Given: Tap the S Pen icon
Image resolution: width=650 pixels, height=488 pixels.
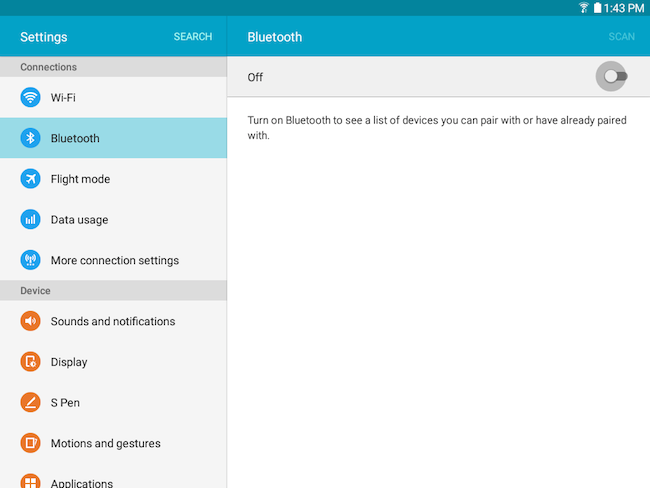Looking at the screenshot, I should [30, 402].
